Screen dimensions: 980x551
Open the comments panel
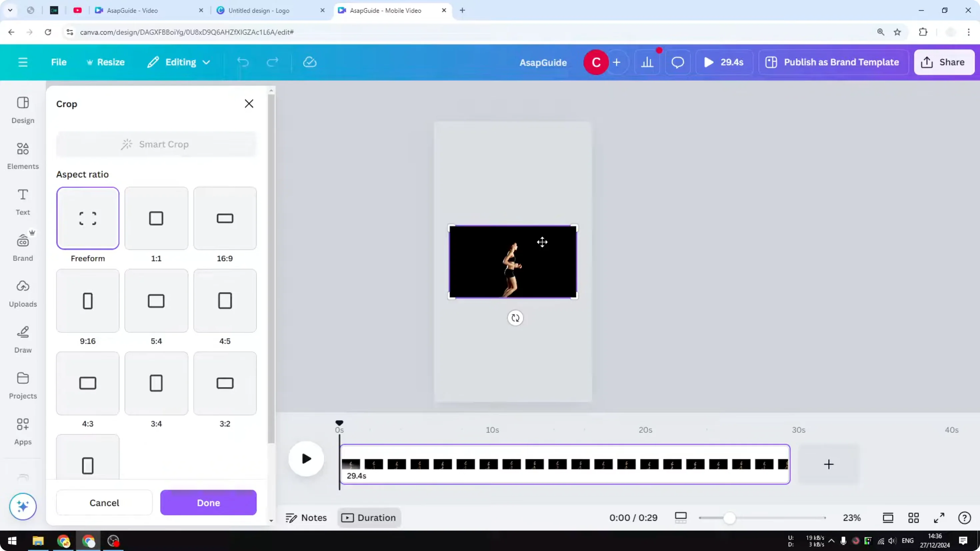coord(678,62)
